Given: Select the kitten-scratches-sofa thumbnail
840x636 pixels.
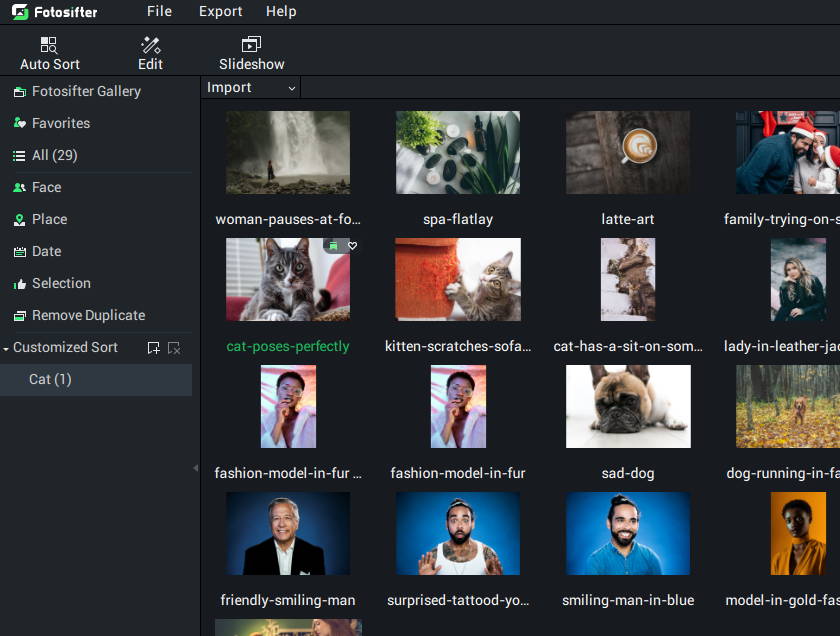Looking at the screenshot, I should 458,280.
